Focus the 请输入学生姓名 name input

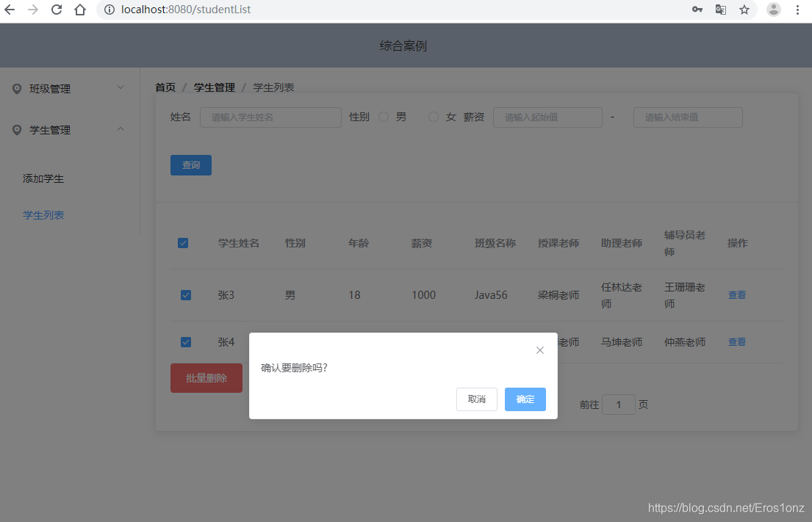tap(271, 117)
